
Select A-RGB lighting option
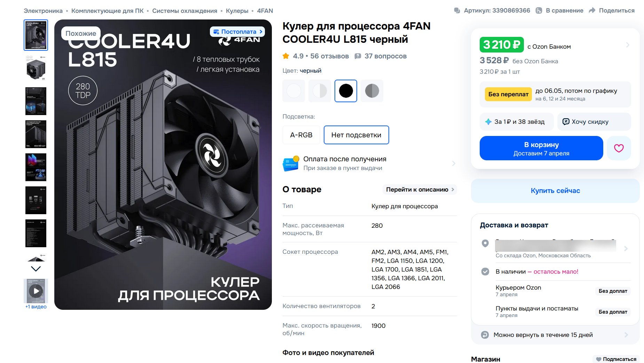point(301,135)
